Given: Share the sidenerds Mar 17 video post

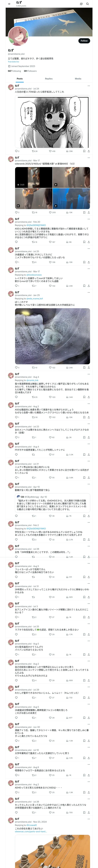Looking at the screenshot, I should point(89,213).
